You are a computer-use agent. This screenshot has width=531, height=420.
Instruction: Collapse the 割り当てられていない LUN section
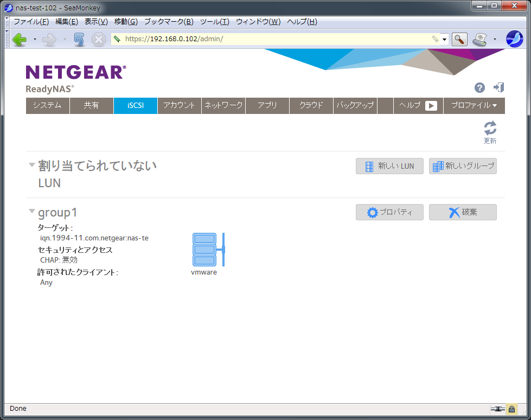(x=32, y=165)
